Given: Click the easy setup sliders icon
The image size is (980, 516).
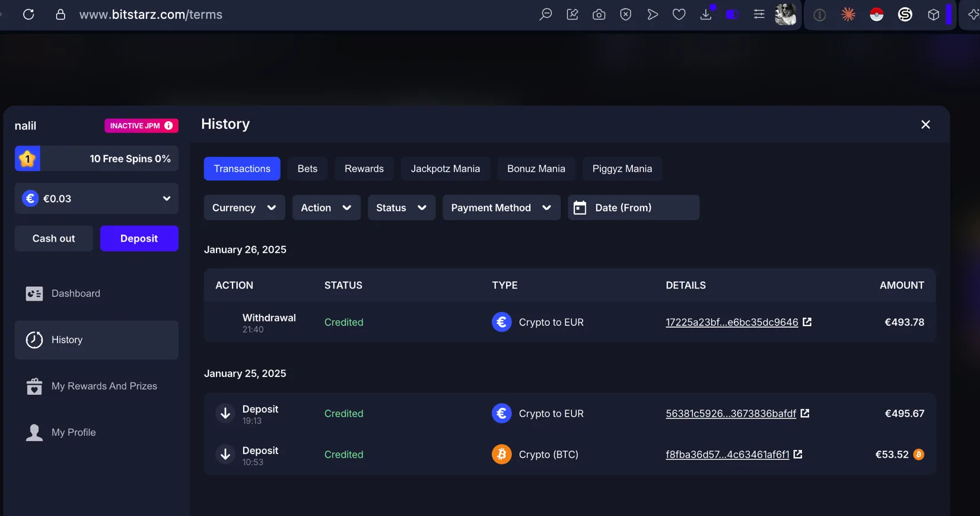Looking at the screenshot, I should click(759, 14).
